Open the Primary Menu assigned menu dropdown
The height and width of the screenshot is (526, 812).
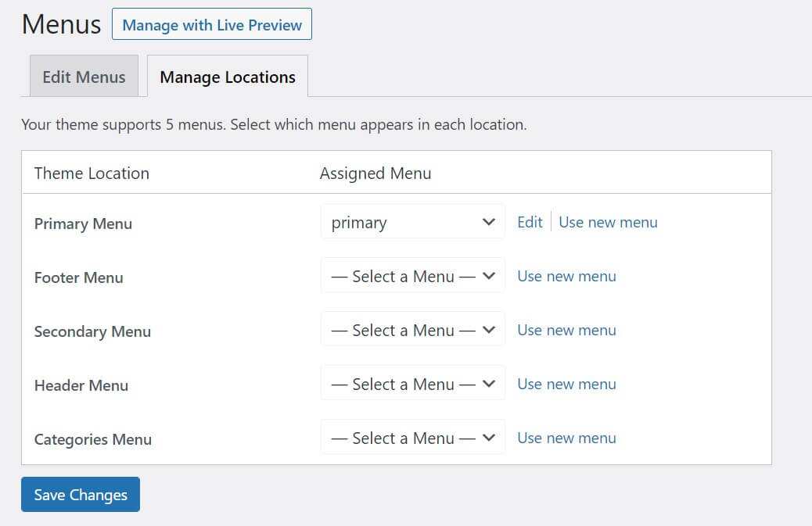[412, 222]
